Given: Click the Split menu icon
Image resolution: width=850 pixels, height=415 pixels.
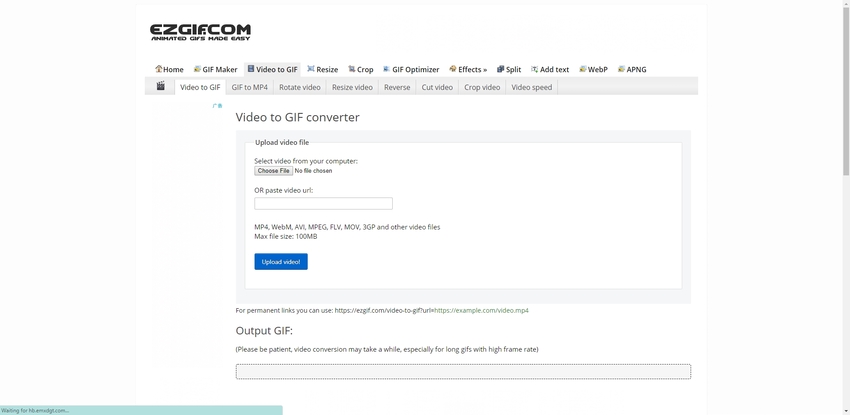Looking at the screenshot, I should [500, 69].
